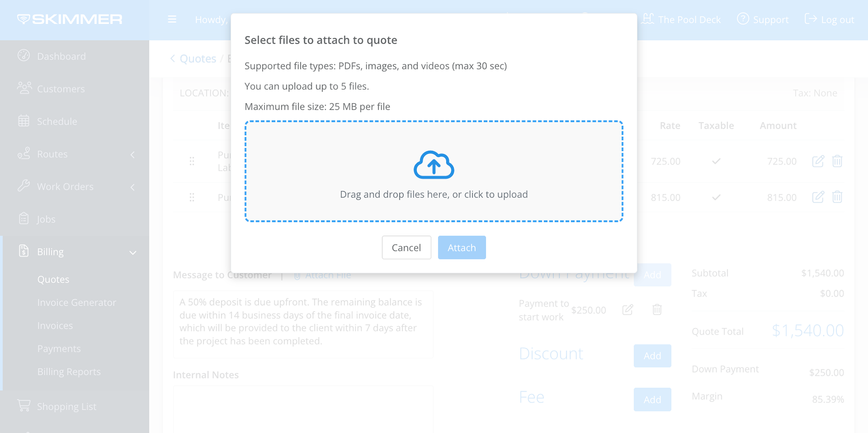Click drag handle of 815.00 row
The width and height of the screenshot is (868, 433).
pyautogui.click(x=192, y=197)
